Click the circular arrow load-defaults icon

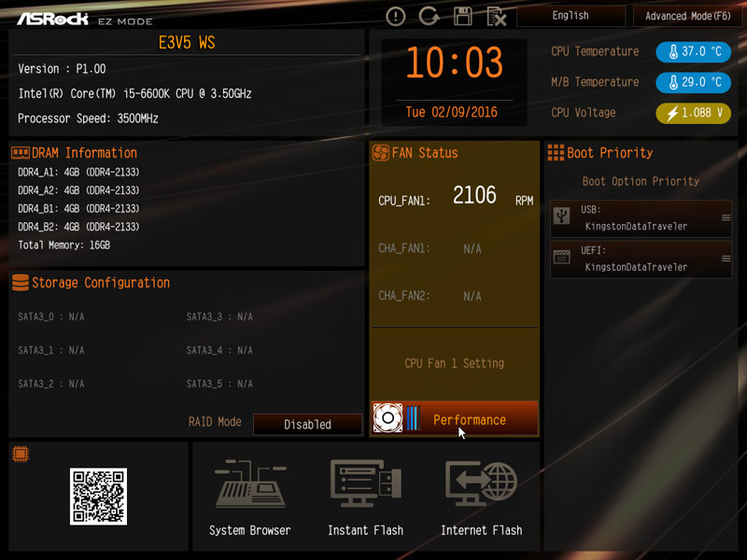(x=429, y=16)
